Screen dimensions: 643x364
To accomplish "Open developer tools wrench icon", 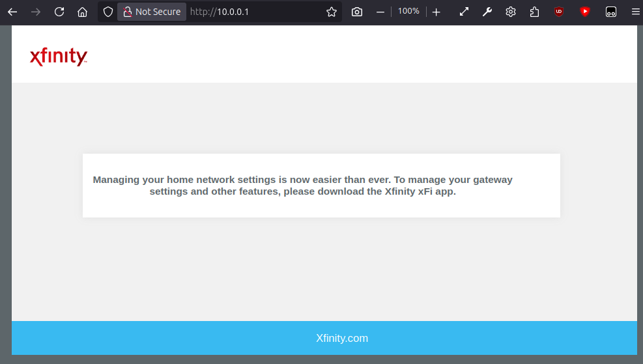I will [487, 12].
